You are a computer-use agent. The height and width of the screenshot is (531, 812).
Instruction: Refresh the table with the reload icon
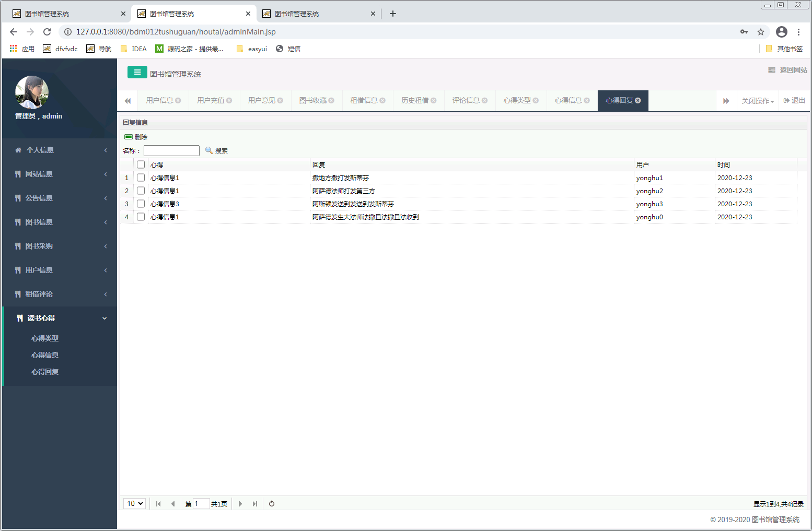pos(272,504)
